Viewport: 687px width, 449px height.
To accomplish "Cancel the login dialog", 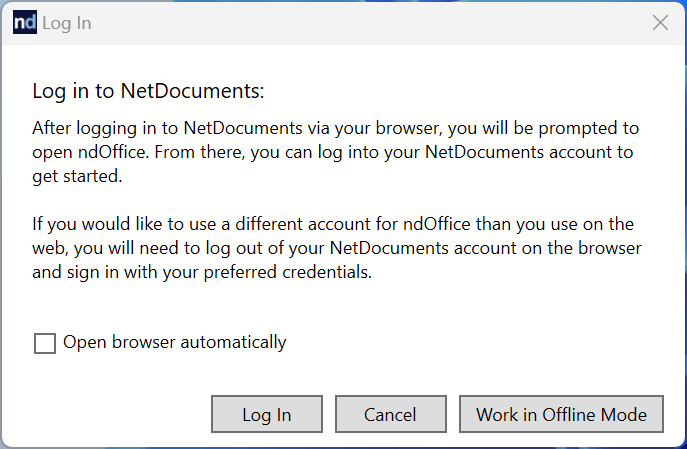I will (391, 414).
